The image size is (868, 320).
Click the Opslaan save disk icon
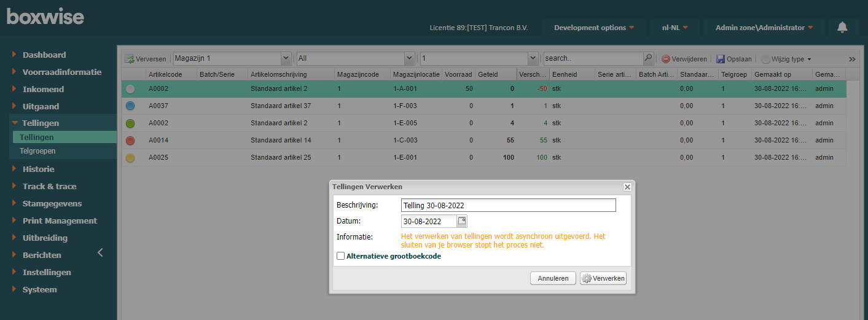click(721, 59)
